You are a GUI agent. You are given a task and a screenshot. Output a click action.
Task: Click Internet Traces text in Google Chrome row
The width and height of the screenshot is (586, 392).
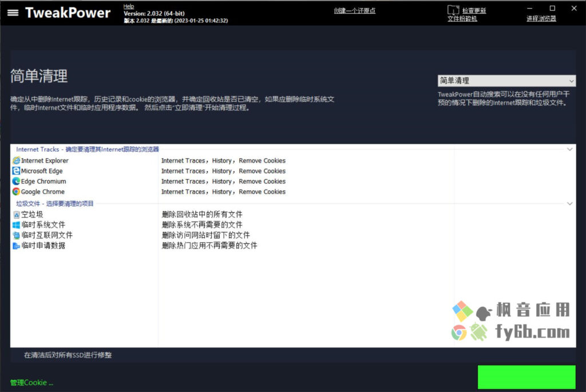pos(183,192)
